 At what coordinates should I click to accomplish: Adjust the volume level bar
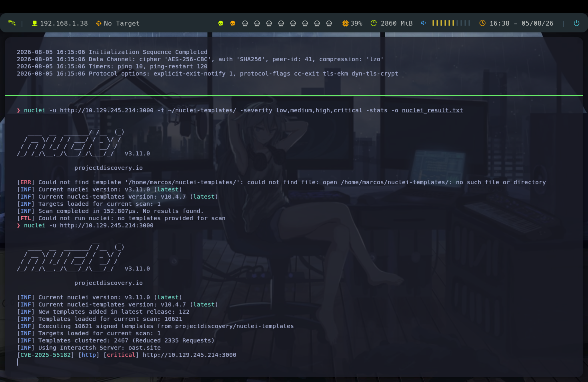[451, 23]
